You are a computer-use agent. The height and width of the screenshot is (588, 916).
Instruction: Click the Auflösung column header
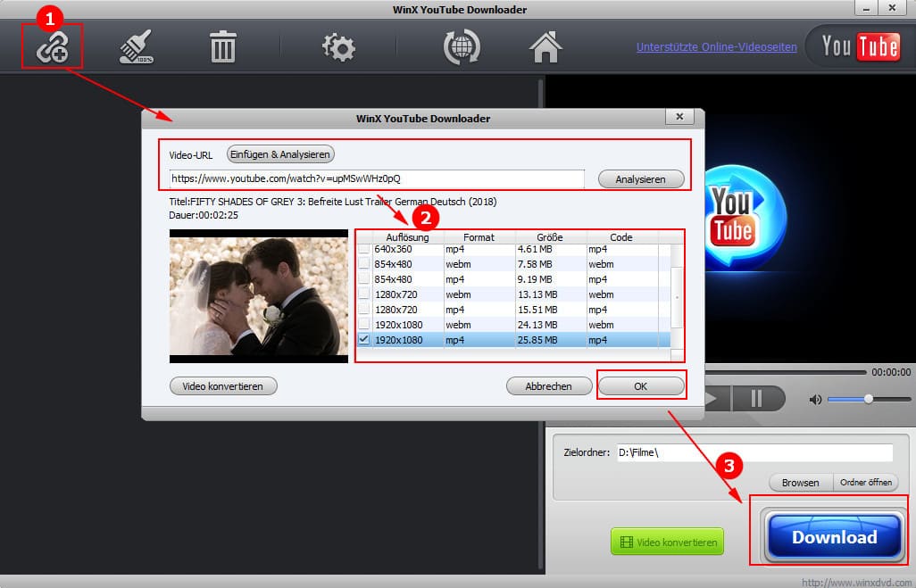[407, 237]
